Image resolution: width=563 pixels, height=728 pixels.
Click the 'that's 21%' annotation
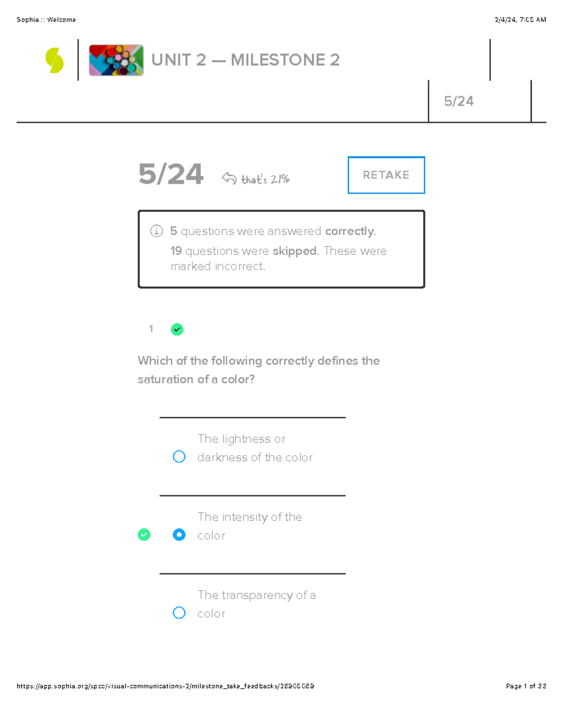(x=265, y=178)
